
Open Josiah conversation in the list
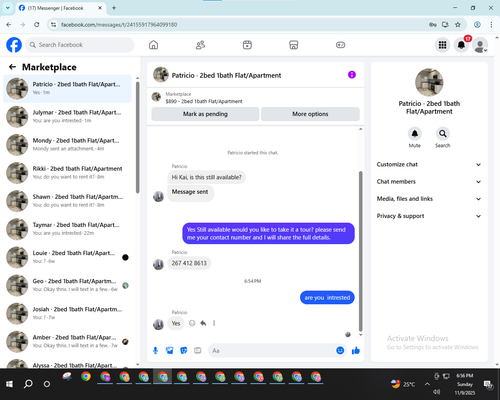[x=67, y=313]
